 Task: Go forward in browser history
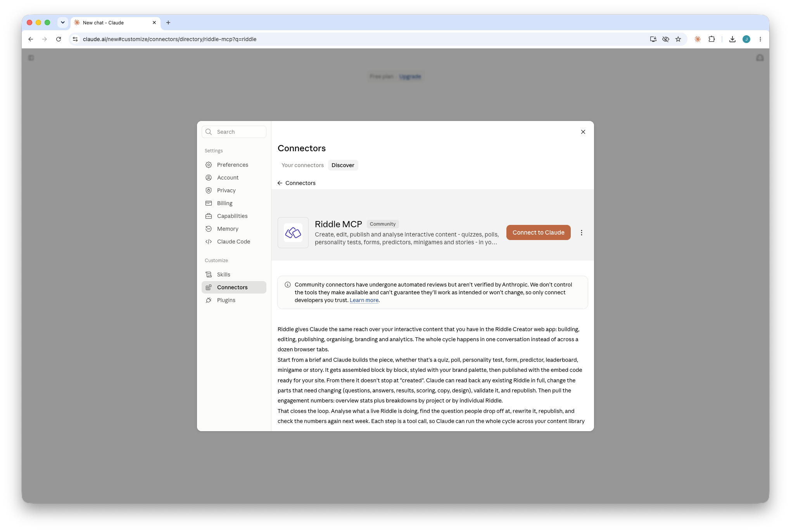pos(45,39)
